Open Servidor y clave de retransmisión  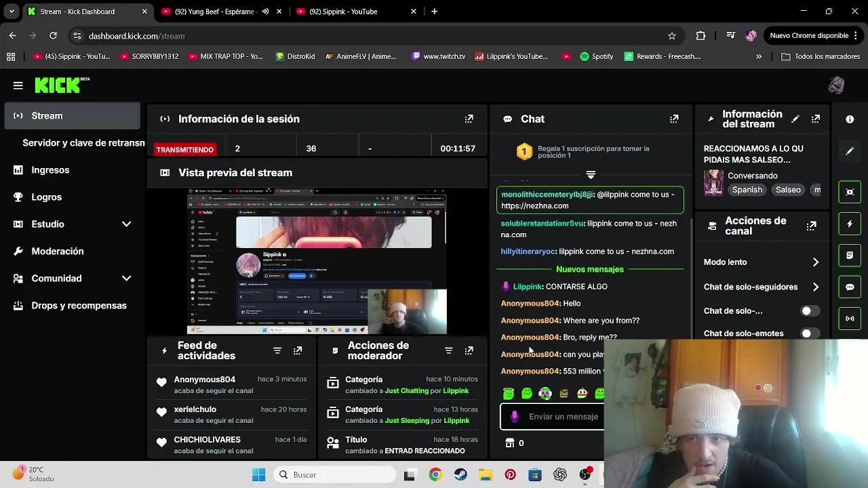pos(83,143)
